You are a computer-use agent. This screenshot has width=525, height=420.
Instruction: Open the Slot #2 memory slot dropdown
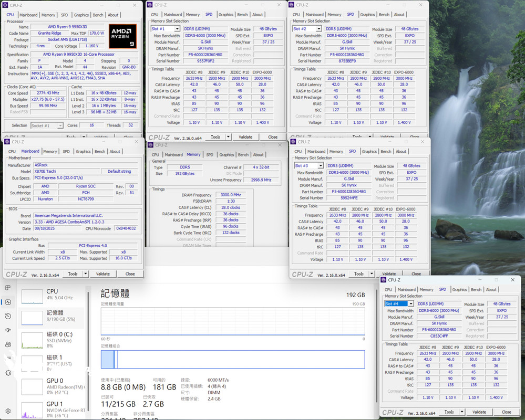pos(319,29)
